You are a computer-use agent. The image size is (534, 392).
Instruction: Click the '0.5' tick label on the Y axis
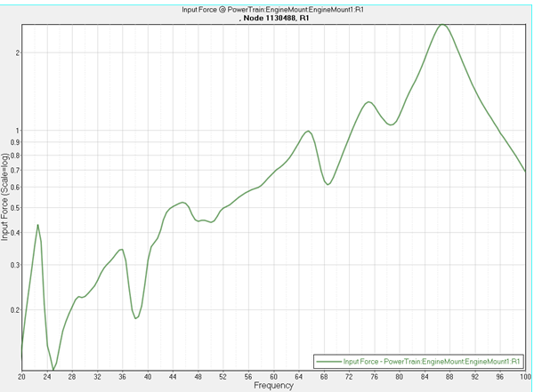click(x=13, y=208)
